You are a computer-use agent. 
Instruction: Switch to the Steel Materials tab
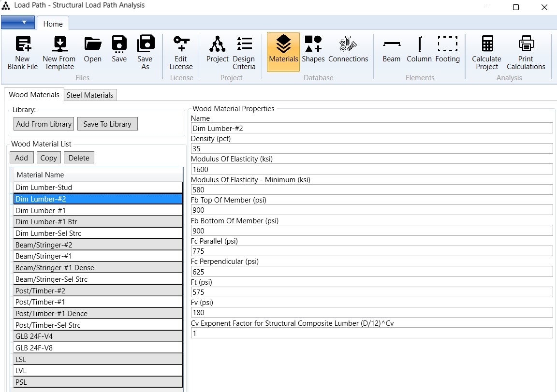coord(90,95)
